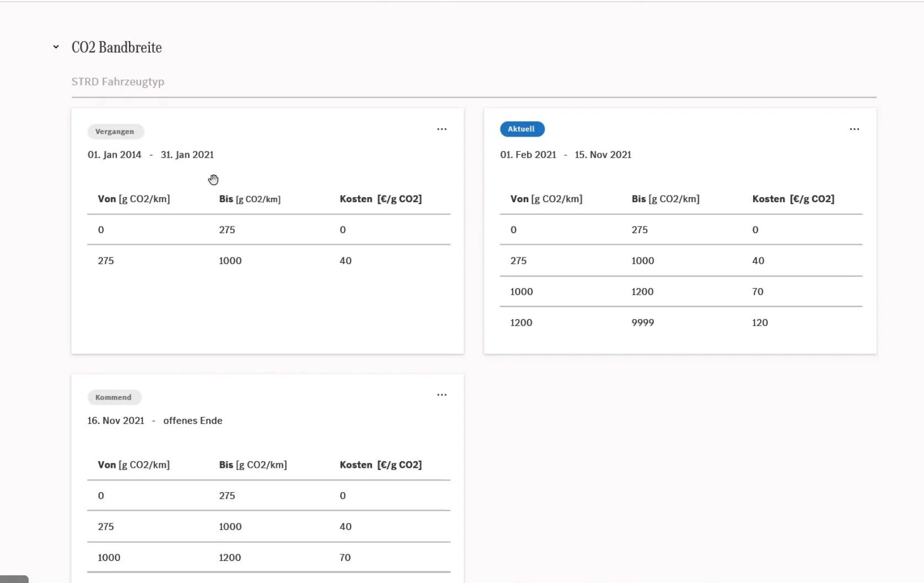The height and width of the screenshot is (583, 924).
Task: Click the Vergangen status badge
Action: (x=115, y=131)
